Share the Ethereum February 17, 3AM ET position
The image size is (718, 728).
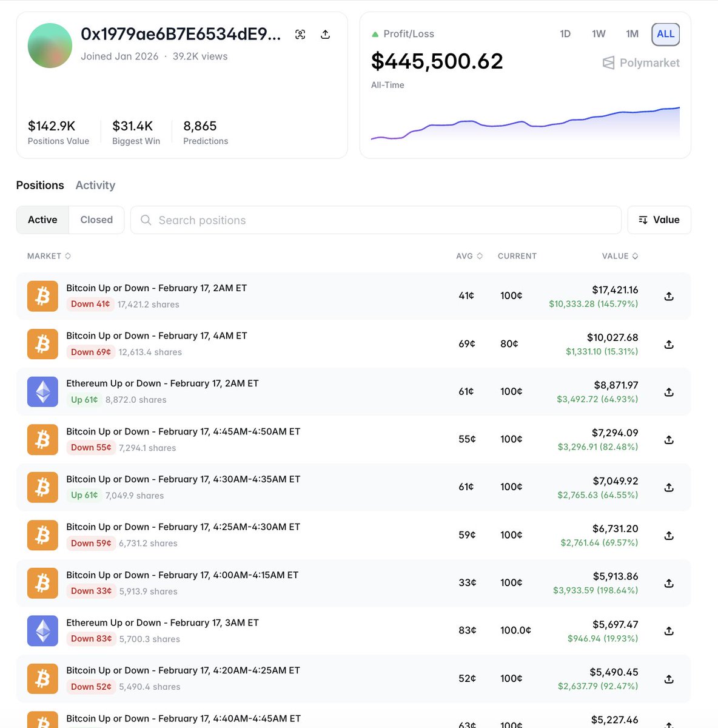tap(669, 631)
